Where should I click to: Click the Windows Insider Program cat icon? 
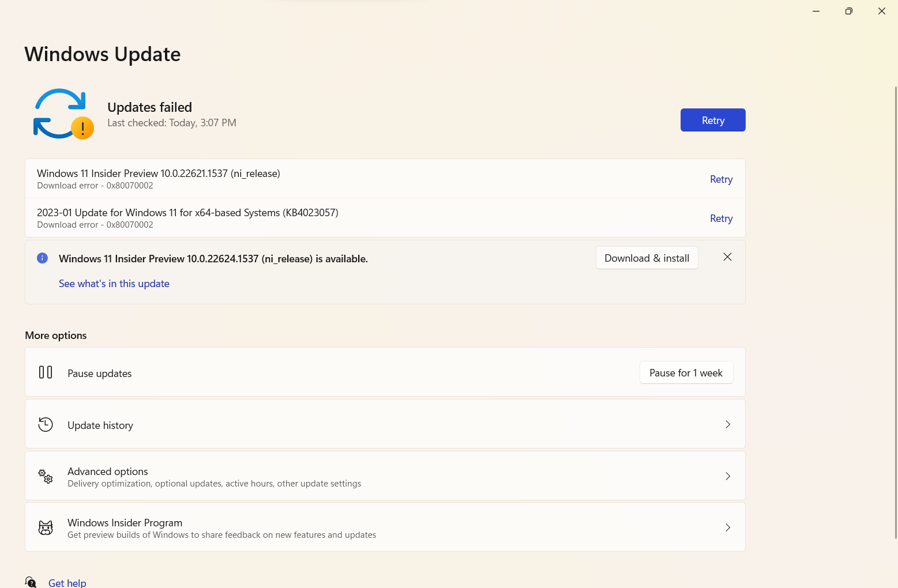tap(46, 527)
